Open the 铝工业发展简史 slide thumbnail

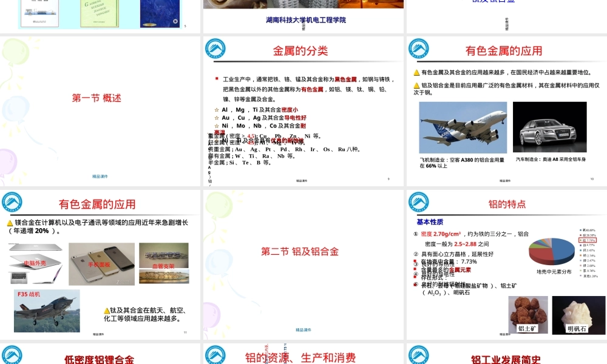tap(507, 354)
